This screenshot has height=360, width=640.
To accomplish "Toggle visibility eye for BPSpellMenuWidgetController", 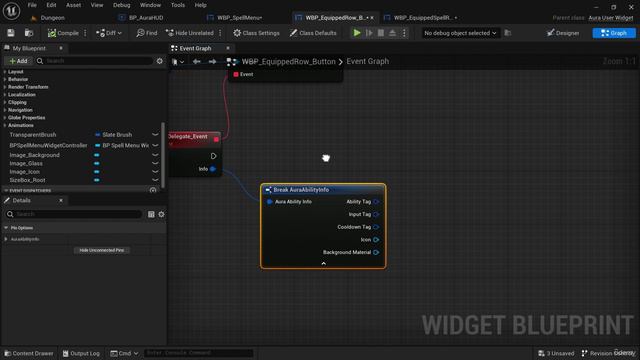I will click(x=155, y=145).
